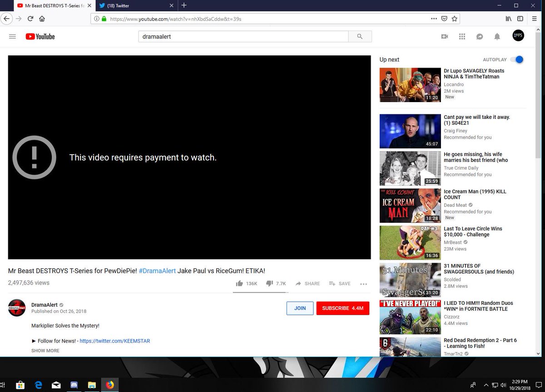
Task: Click the YouTube search magnifier button
Action: [360, 37]
